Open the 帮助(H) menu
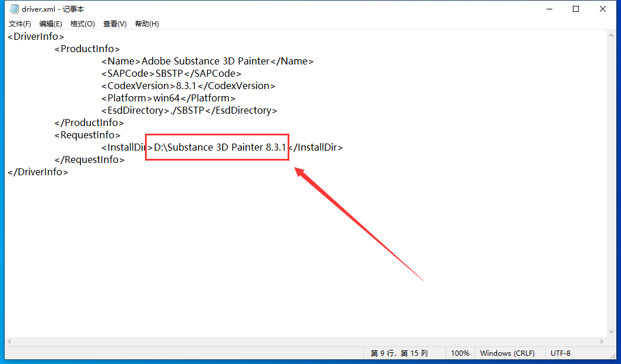Image resolution: width=621 pixels, height=364 pixels. [147, 23]
